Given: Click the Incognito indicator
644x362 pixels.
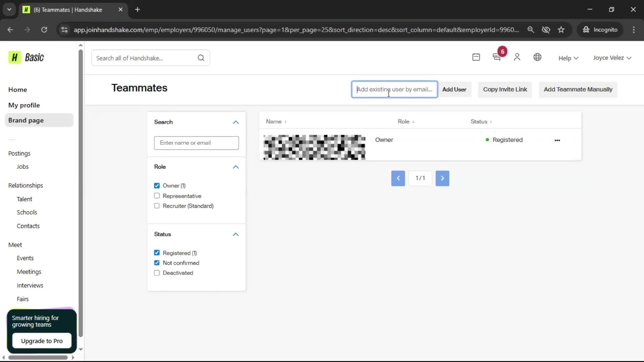Looking at the screenshot, I should click(x=600, y=30).
